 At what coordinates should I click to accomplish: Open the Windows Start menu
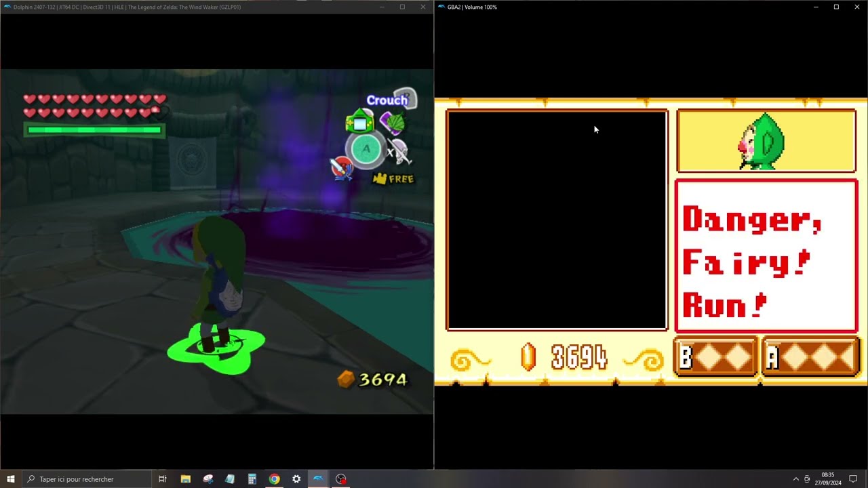pos(11,479)
